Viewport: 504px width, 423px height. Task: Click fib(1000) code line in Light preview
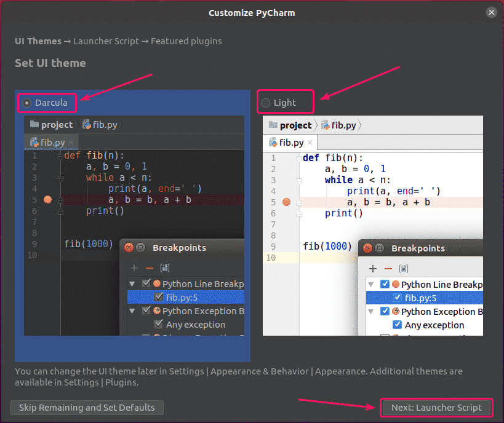point(327,247)
